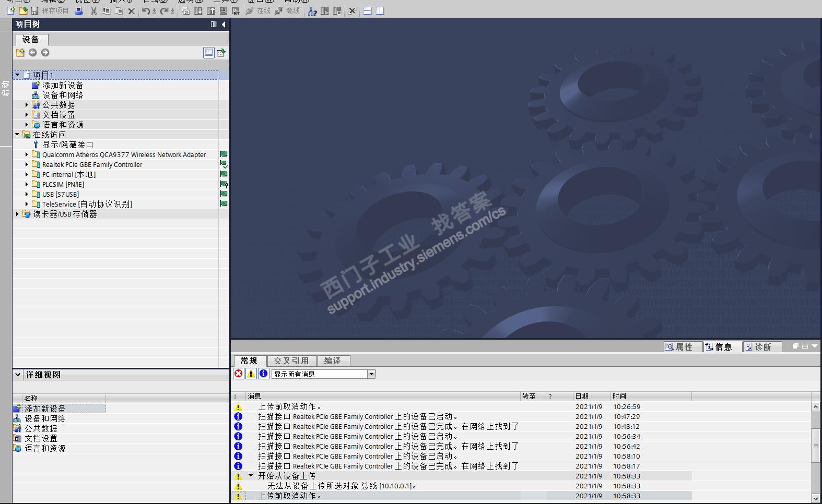Collapse the 详细视图 panel
Image resolution: width=822 pixels, height=504 pixels.
click(x=18, y=375)
